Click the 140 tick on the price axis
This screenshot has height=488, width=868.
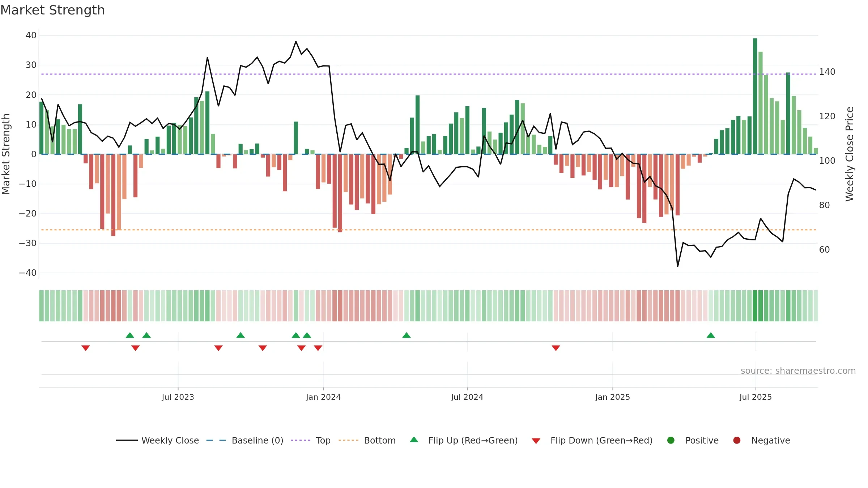[x=827, y=72]
